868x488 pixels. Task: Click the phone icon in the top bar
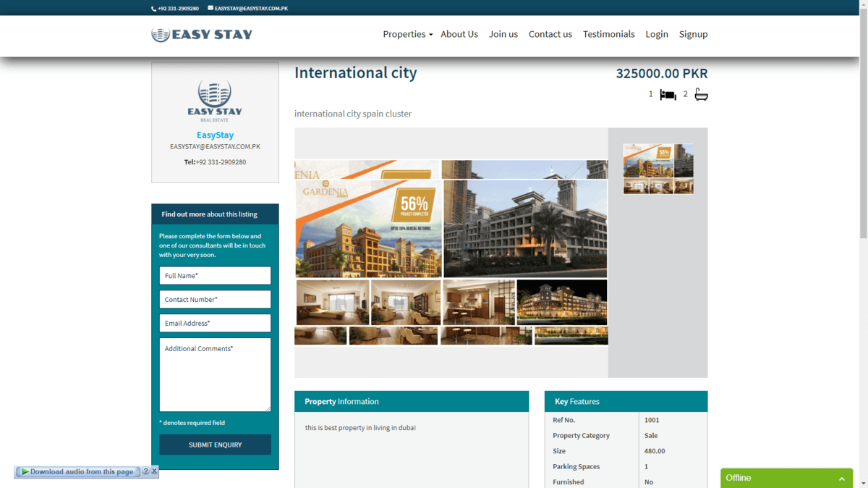click(x=153, y=9)
